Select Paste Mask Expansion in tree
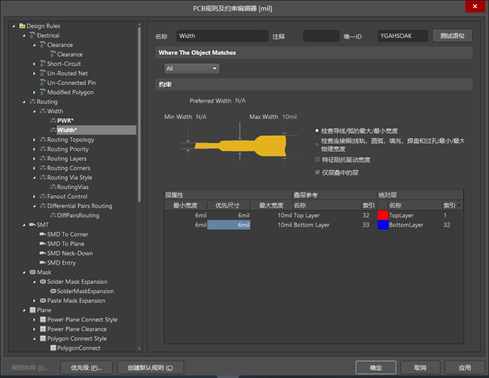Image resolution: width=489 pixels, height=378 pixels. pyautogui.click(x=76, y=301)
